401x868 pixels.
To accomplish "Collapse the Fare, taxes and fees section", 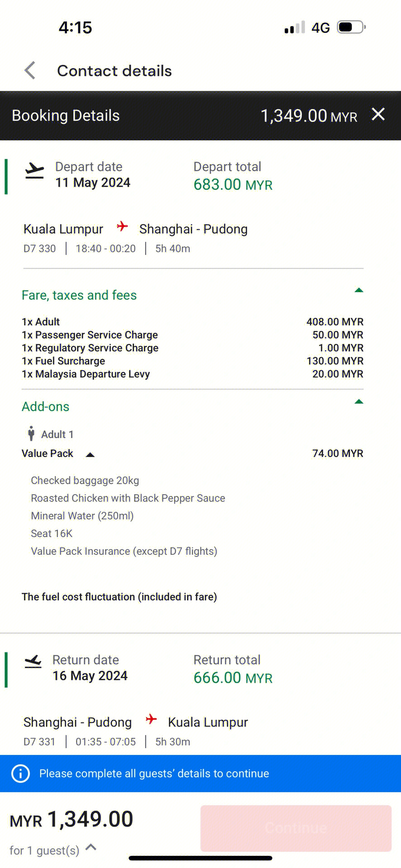I will tap(359, 290).
